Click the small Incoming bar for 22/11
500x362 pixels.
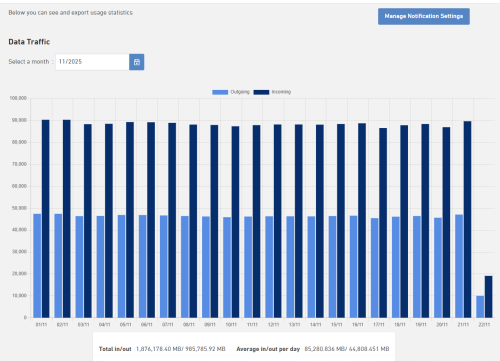(488, 297)
